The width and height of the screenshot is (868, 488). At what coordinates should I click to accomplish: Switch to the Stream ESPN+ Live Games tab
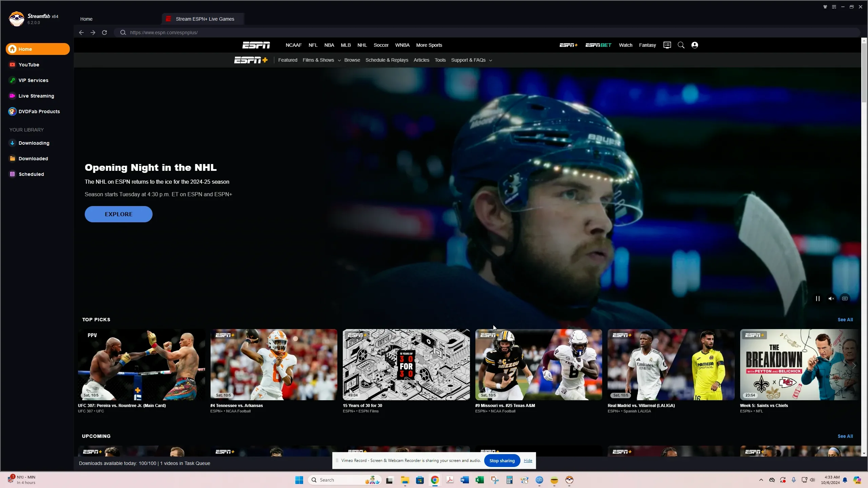203,19
